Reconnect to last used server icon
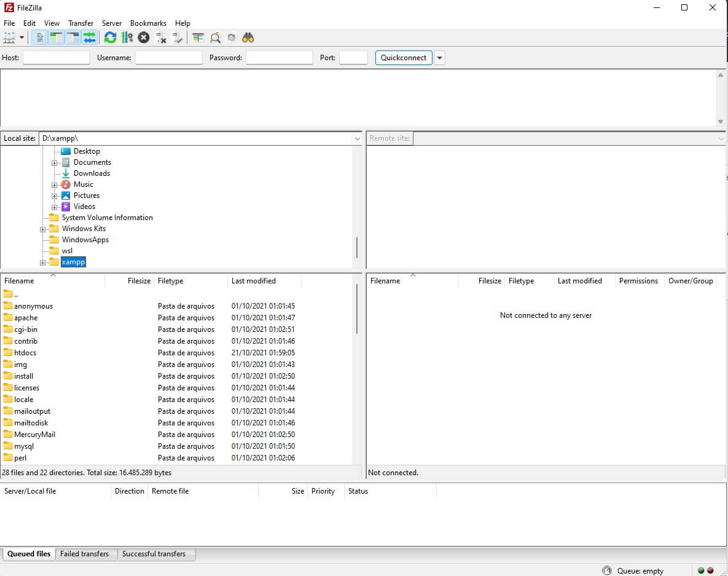Image resolution: width=728 pixels, height=576 pixels. point(178,37)
